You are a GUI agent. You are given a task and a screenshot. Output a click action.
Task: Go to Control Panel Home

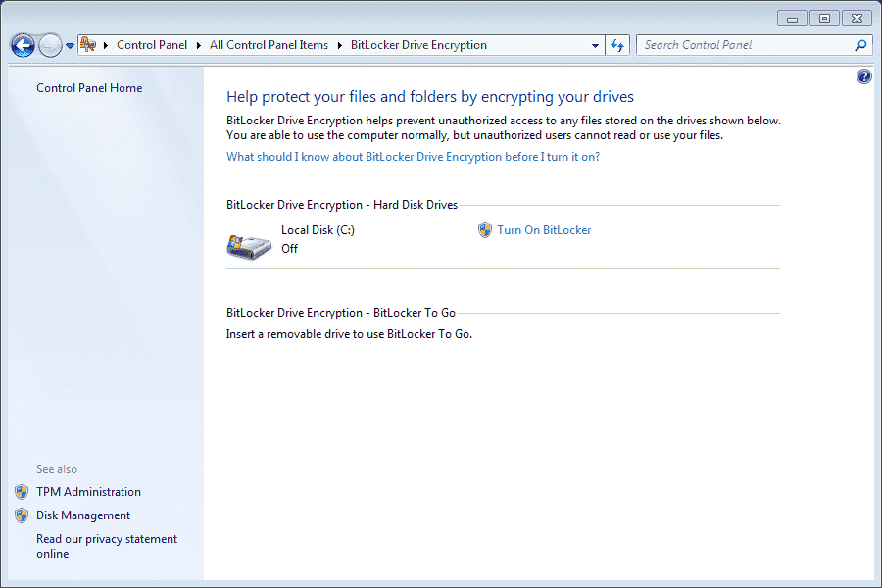[89, 87]
